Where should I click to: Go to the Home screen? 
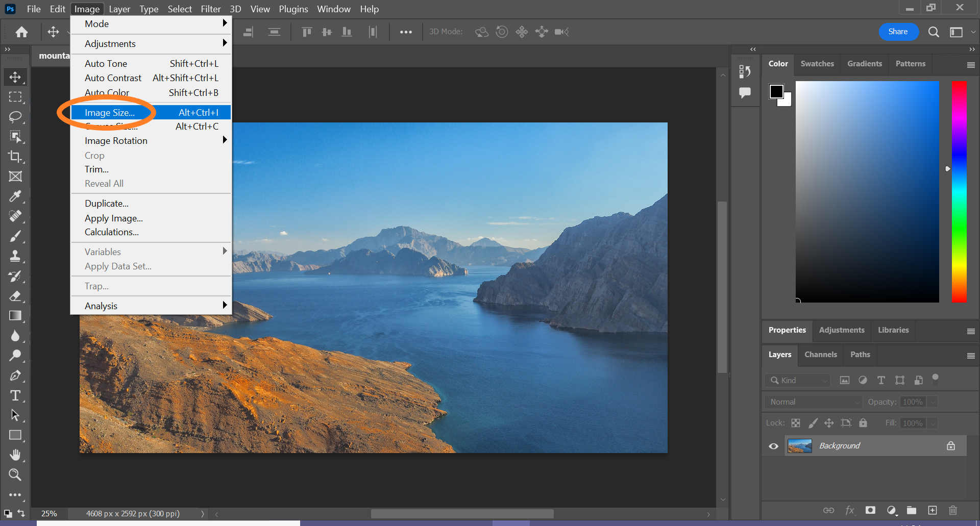click(21, 32)
